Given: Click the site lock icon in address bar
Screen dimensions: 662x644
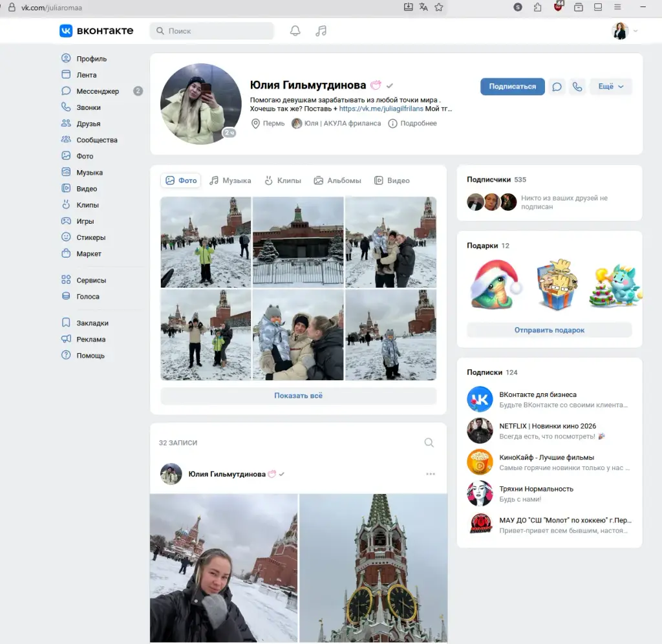Looking at the screenshot, I should (x=12, y=7).
